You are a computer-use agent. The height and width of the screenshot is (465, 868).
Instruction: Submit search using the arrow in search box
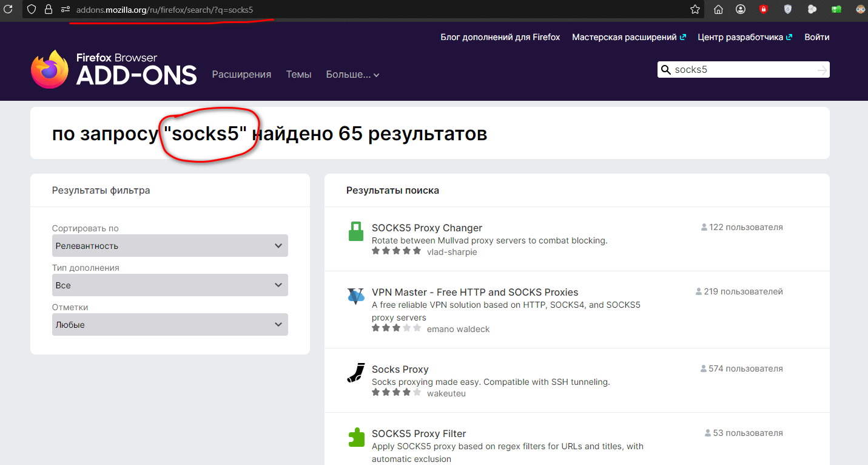[x=822, y=70]
